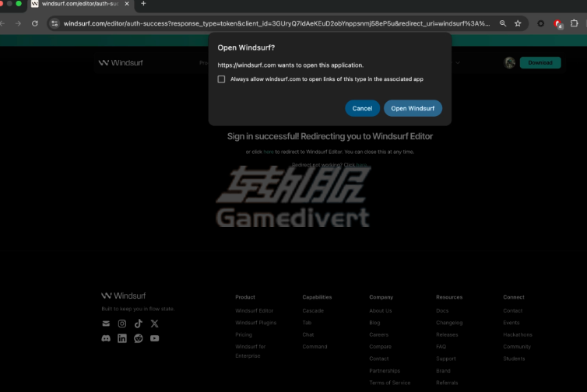
Task: Open the Reddit icon in the footer
Action: (x=138, y=338)
